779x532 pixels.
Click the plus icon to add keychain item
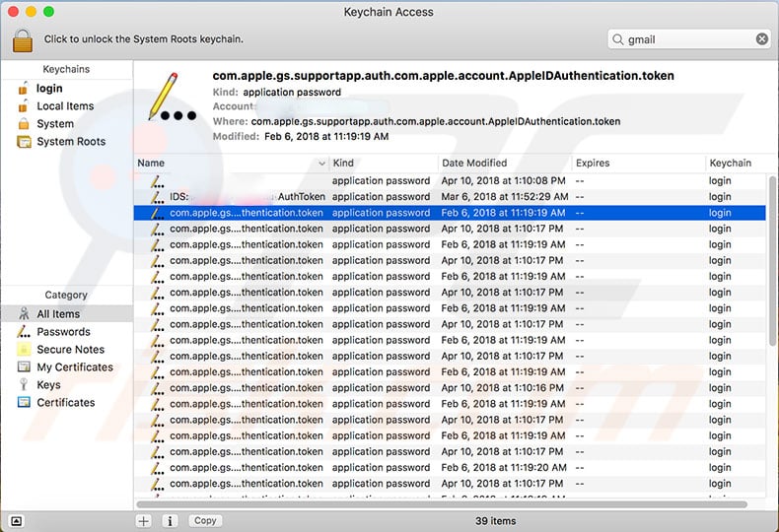tap(144, 520)
